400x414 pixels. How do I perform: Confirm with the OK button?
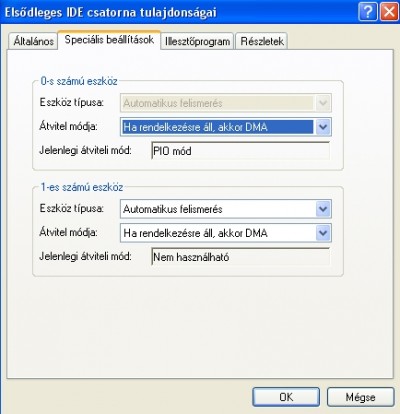[x=286, y=397]
